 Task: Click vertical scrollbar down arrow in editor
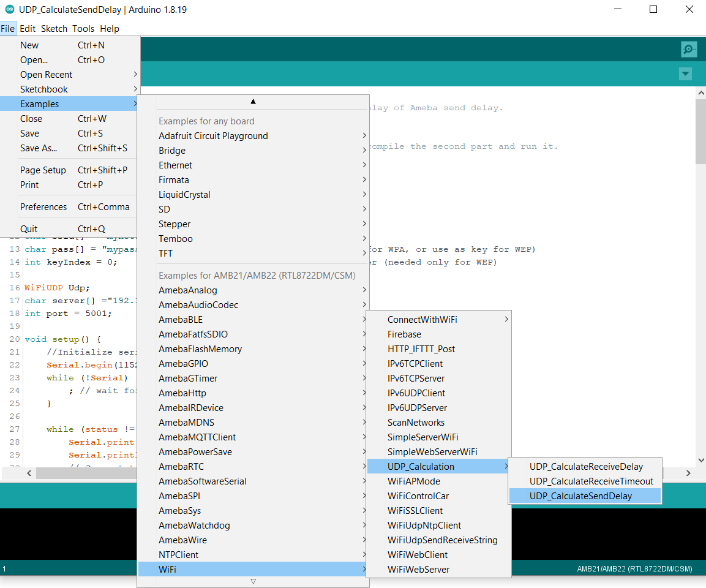pyautogui.click(x=701, y=460)
